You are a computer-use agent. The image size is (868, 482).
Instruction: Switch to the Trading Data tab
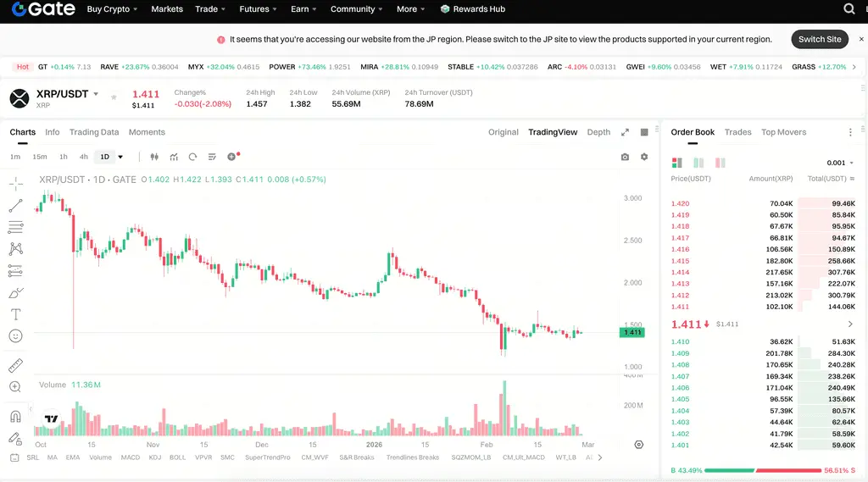pyautogui.click(x=94, y=132)
